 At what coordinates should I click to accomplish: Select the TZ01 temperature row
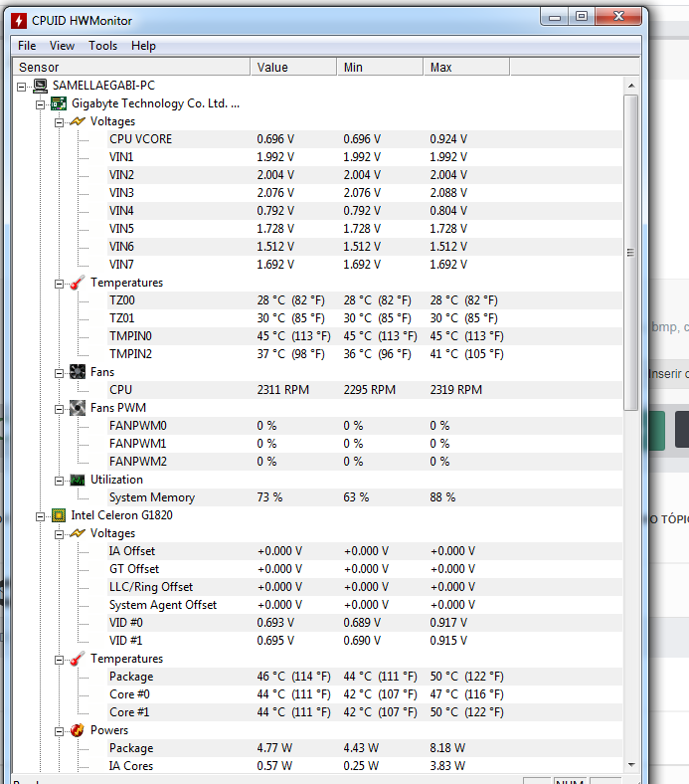pyautogui.click(x=365, y=318)
